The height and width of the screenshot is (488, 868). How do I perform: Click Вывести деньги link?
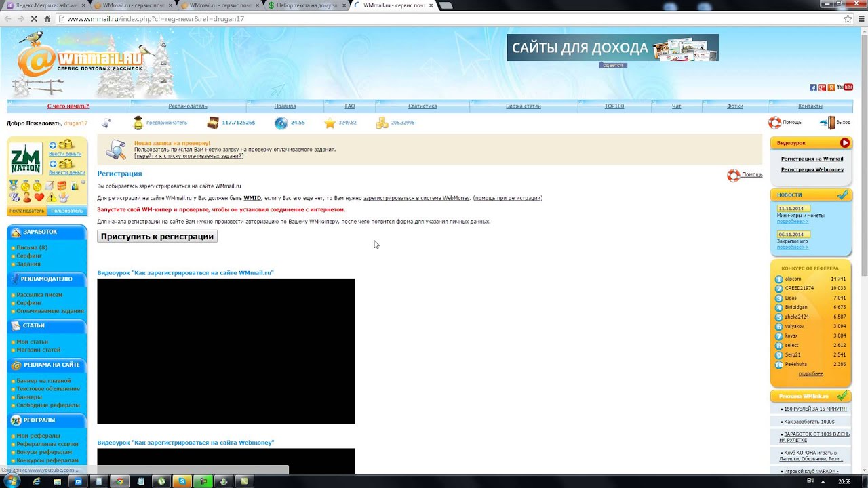[66, 173]
